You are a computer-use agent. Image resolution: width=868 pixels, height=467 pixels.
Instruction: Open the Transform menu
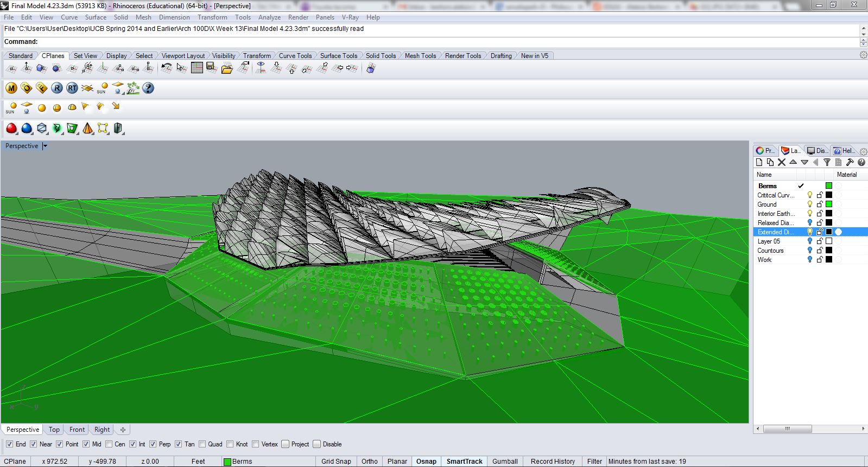pyautogui.click(x=212, y=17)
